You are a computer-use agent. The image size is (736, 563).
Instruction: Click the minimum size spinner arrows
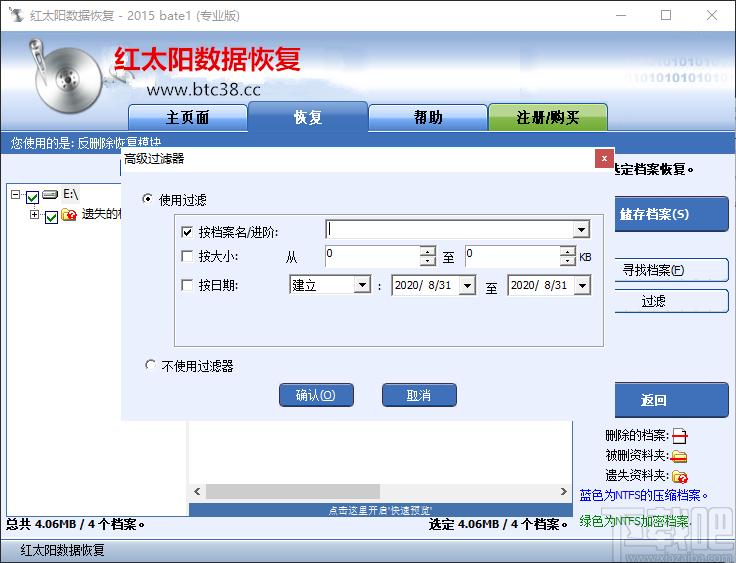pos(428,256)
